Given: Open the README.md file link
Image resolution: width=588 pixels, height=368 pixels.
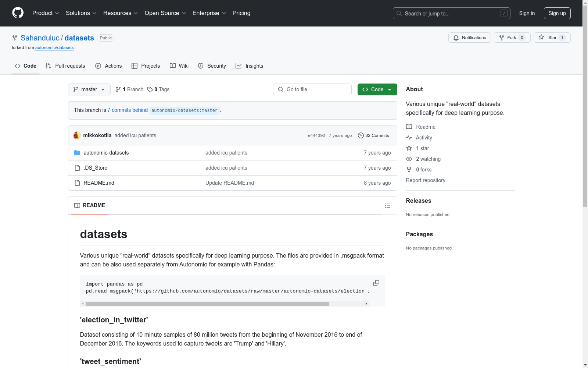Looking at the screenshot, I should [x=99, y=183].
